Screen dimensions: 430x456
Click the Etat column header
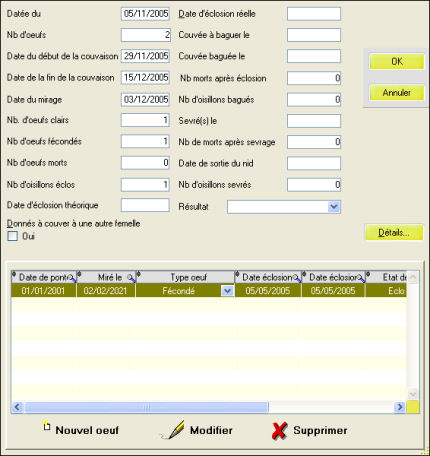coord(387,277)
